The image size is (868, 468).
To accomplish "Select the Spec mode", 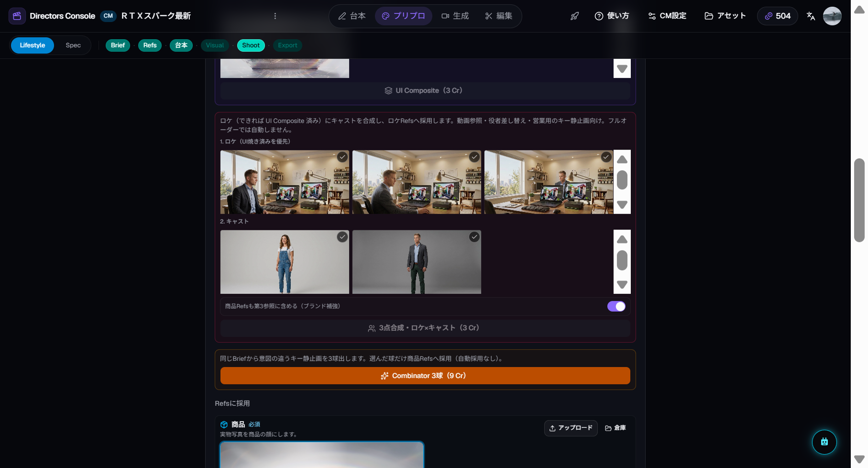I will [x=73, y=45].
